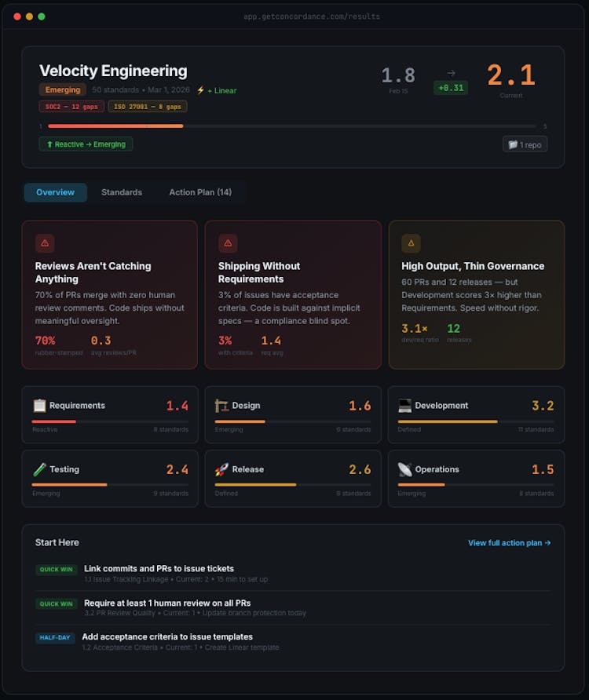
Task: Click the Design crane icon
Action: pos(221,406)
